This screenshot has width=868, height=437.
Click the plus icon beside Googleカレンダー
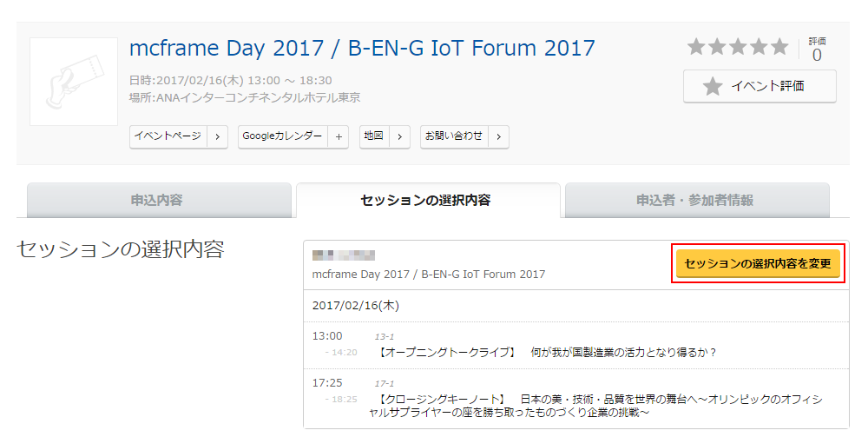click(x=339, y=136)
